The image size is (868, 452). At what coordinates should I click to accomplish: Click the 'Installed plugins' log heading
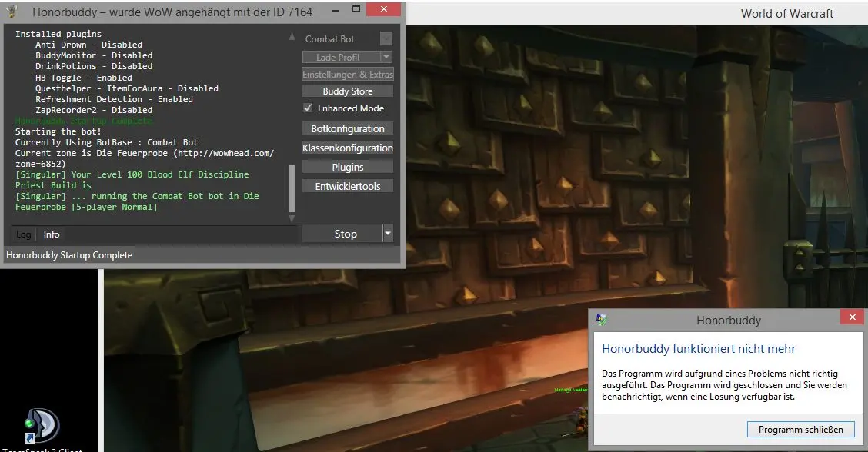tap(58, 34)
